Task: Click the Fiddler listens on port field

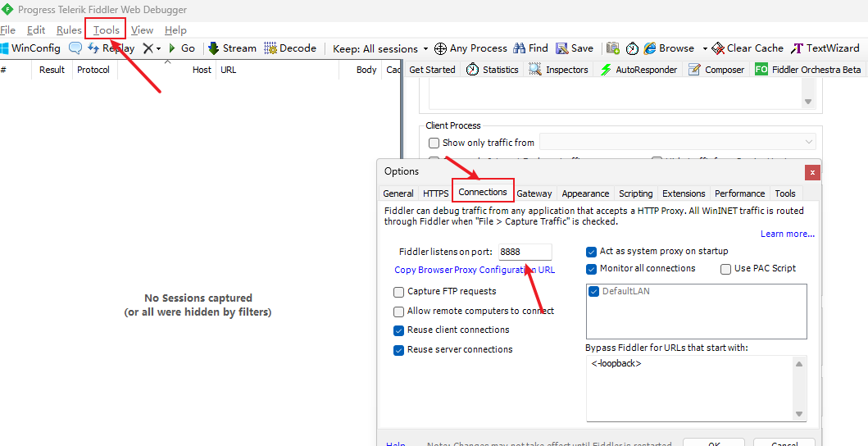Action: (x=525, y=252)
